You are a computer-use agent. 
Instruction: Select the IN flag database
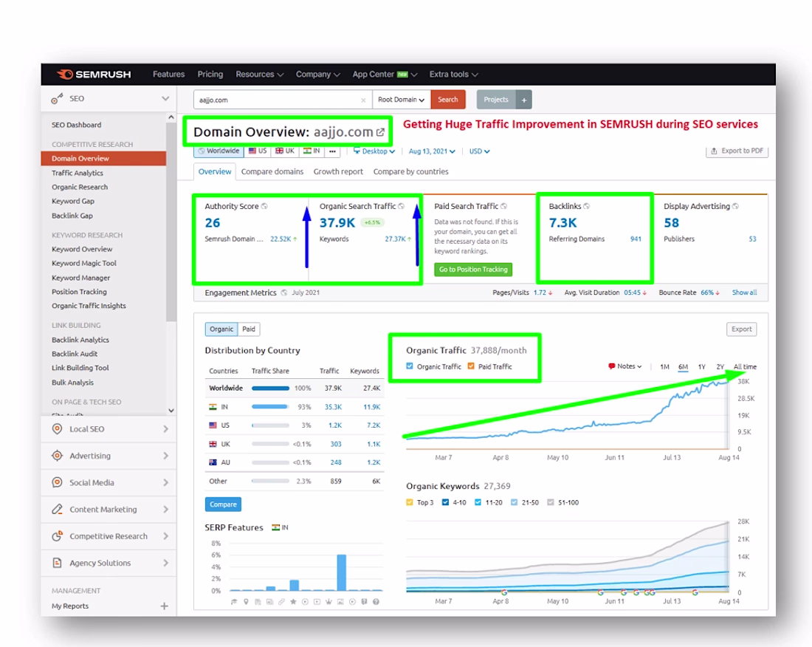pyautogui.click(x=312, y=151)
